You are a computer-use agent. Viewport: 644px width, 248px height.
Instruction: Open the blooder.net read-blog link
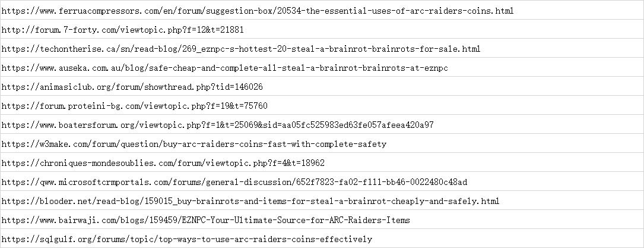250,201
